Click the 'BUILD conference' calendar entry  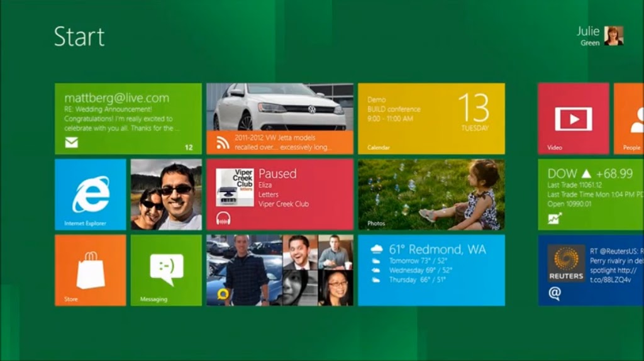coord(394,109)
